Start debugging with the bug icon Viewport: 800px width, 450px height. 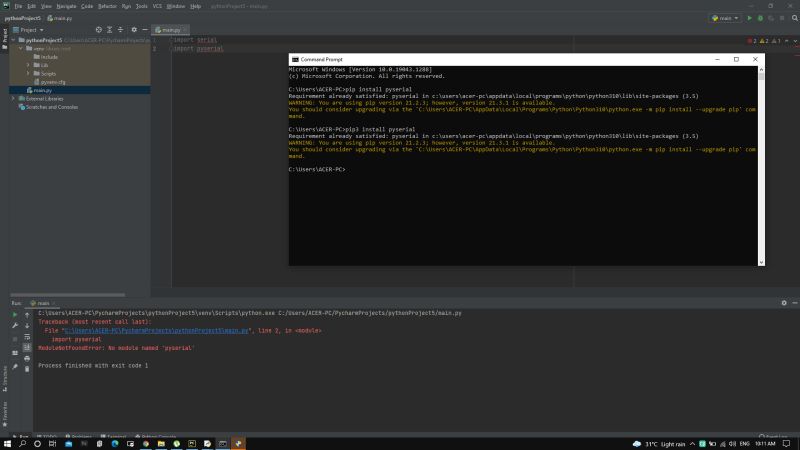point(760,18)
